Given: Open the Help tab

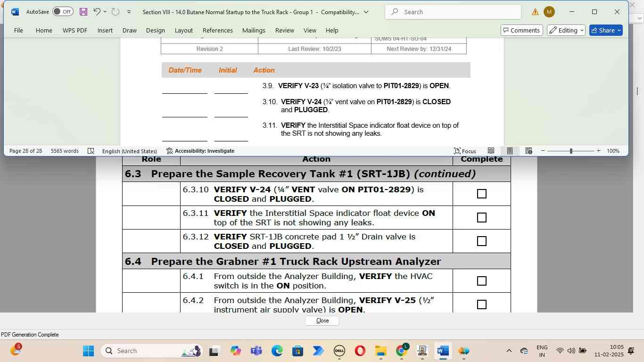Looking at the screenshot, I should [x=332, y=30].
